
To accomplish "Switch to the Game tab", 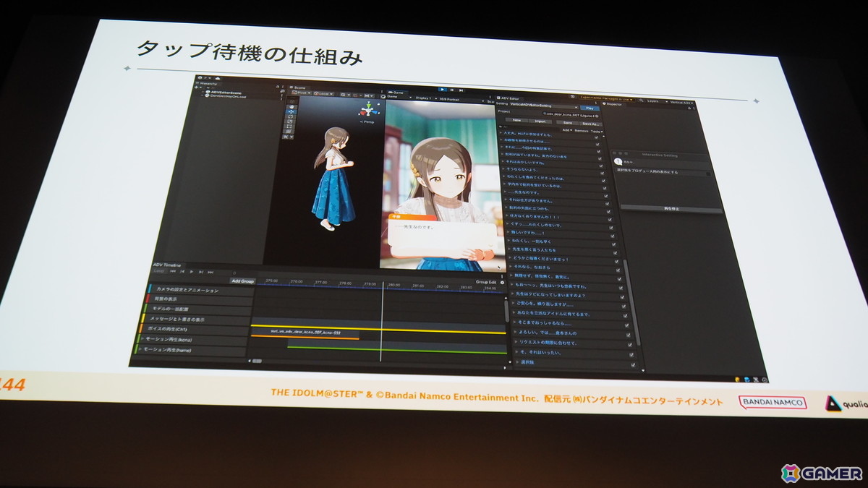I will [x=396, y=93].
